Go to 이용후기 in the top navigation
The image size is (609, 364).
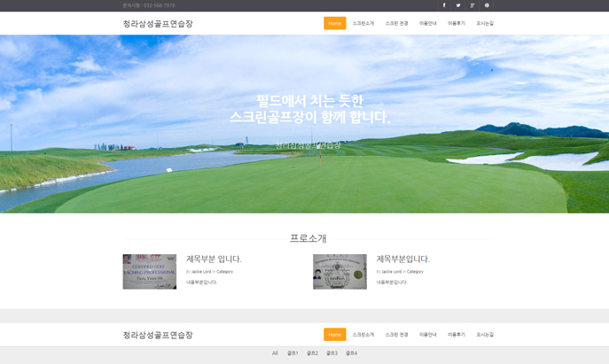pyautogui.click(x=457, y=23)
